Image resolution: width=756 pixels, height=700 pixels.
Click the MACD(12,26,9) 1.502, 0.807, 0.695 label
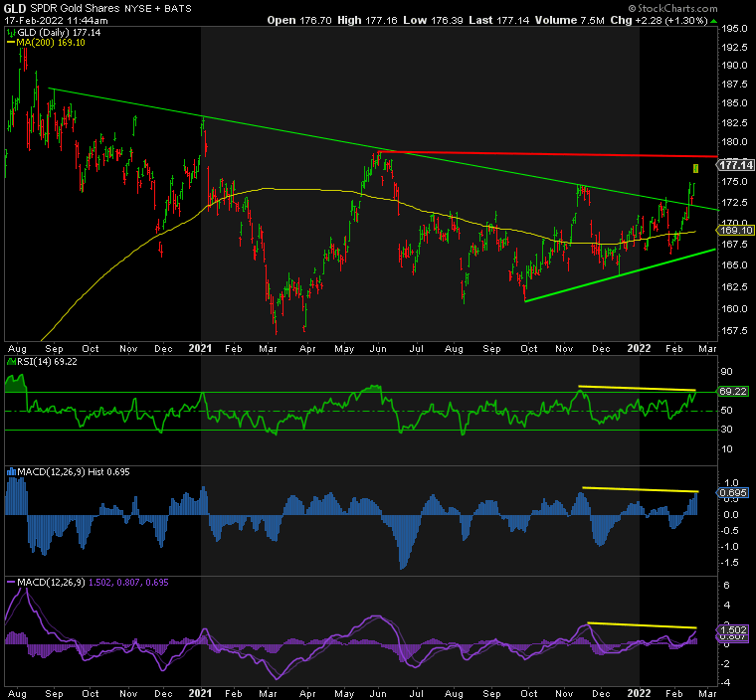coord(93,583)
